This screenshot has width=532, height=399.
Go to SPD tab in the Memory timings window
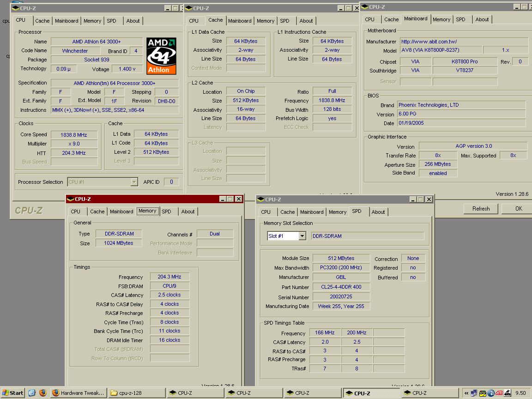pos(167,212)
